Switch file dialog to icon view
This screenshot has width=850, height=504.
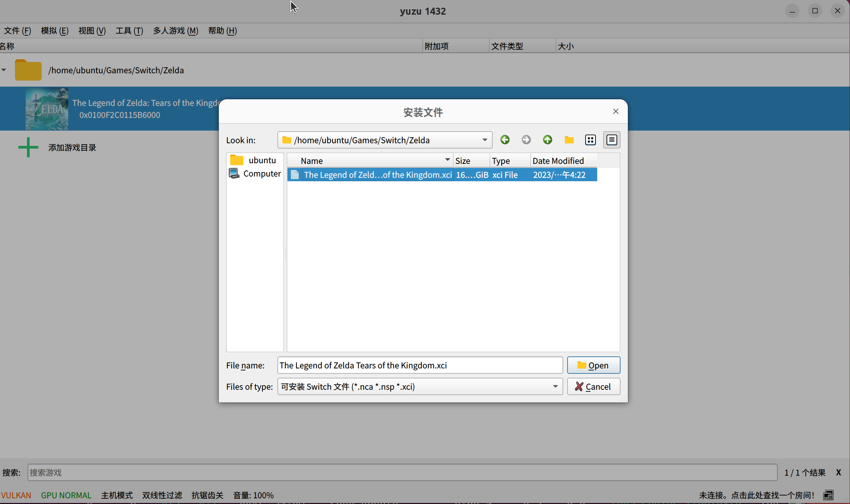(590, 140)
